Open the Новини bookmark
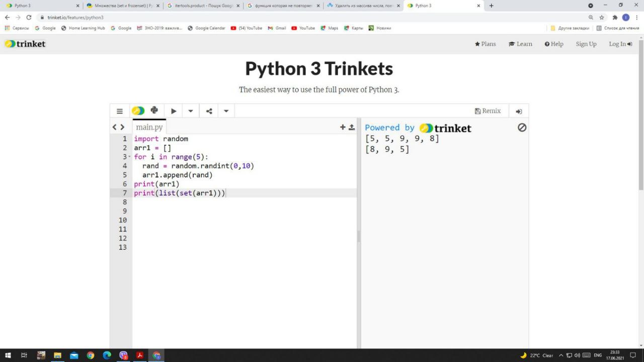This screenshot has width=644, height=362. 379,28
